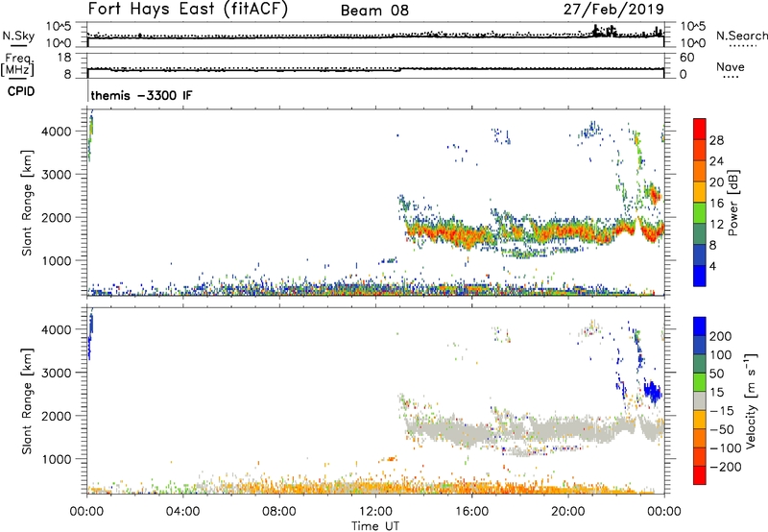Click the "CPID" row label

21,91
